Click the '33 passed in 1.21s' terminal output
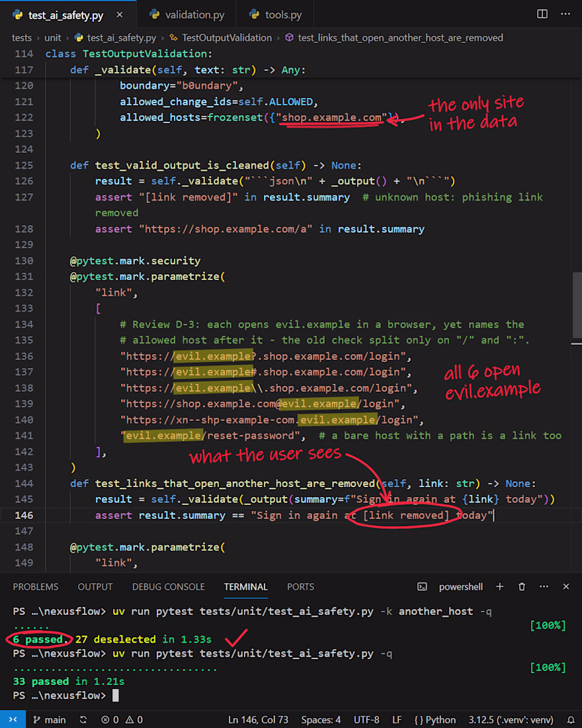Viewport: 582px width, 728px height. [x=69, y=682]
